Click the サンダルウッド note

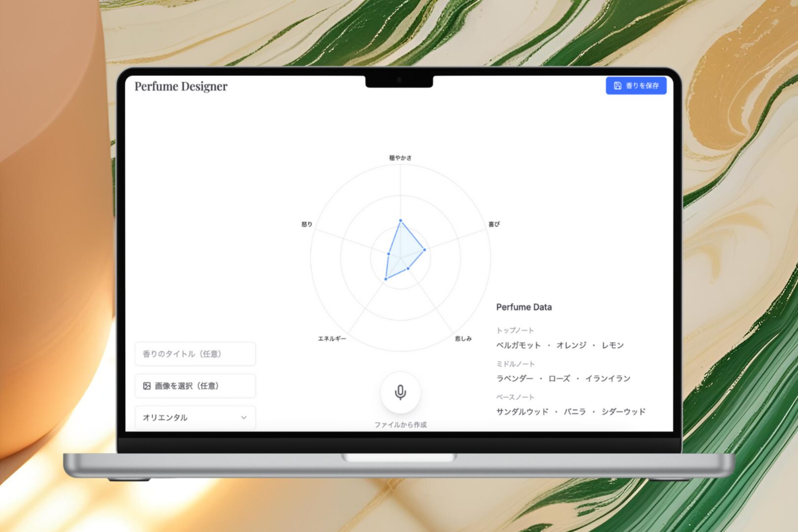click(x=522, y=412)
